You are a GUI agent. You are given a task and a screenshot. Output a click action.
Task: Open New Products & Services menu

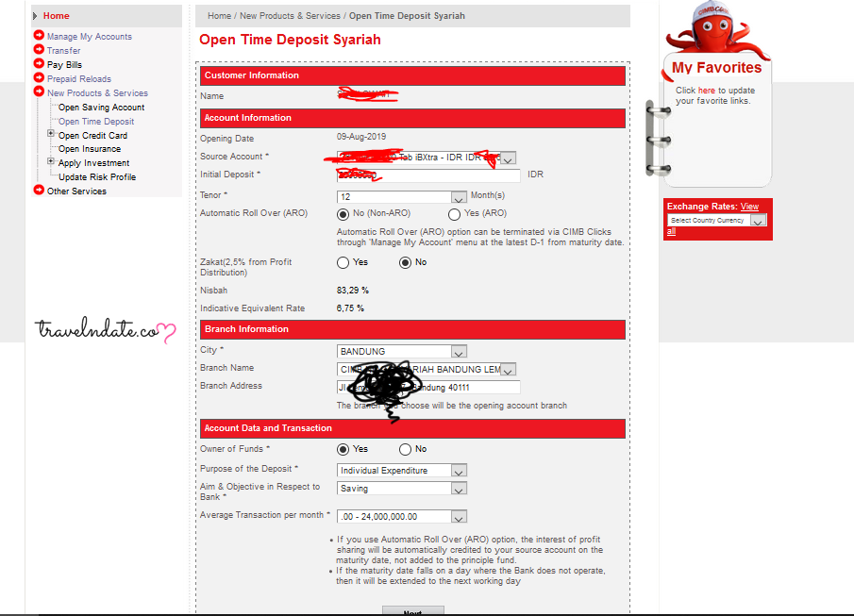[97, 93]
